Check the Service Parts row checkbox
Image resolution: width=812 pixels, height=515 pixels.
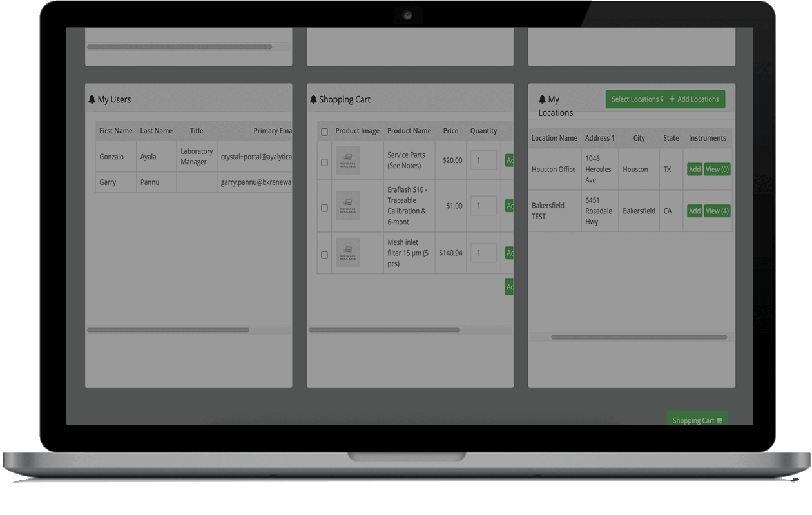click(x=324, y=162)
